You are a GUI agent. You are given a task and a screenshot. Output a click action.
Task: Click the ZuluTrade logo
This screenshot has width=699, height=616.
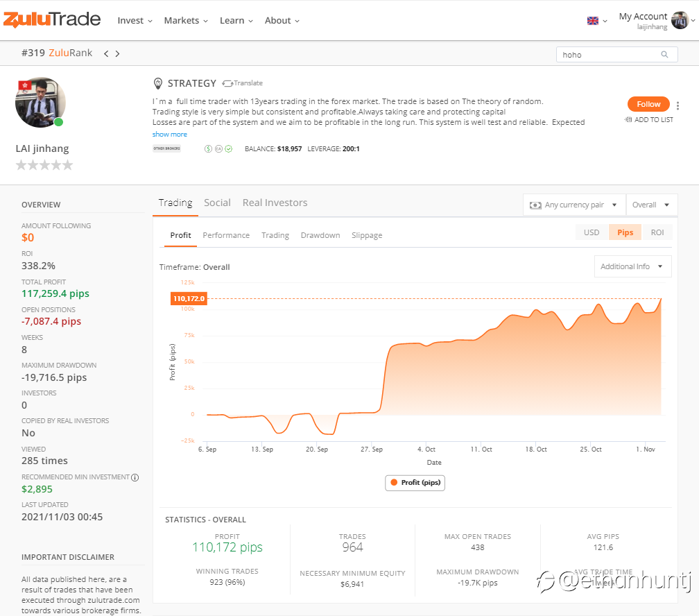(x=52, y=19)
